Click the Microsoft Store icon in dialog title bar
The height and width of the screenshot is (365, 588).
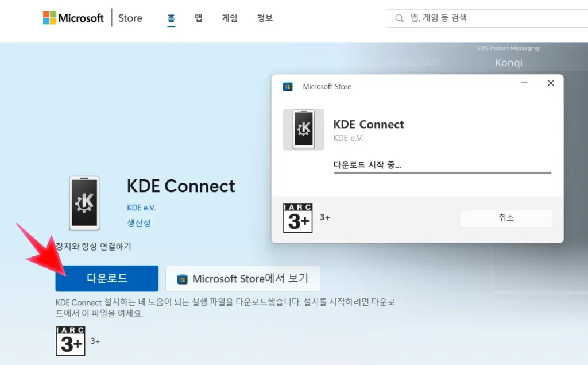click(x=288, y=87)
